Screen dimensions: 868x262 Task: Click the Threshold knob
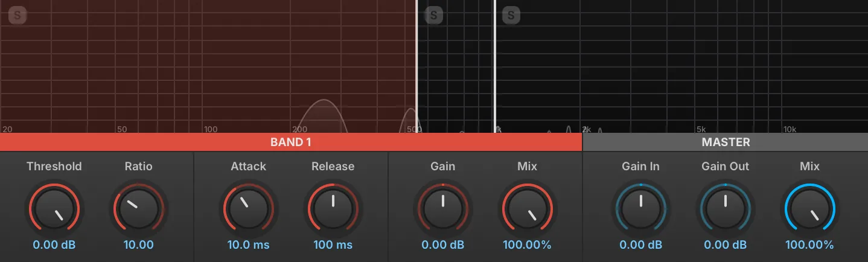(54, 208)
